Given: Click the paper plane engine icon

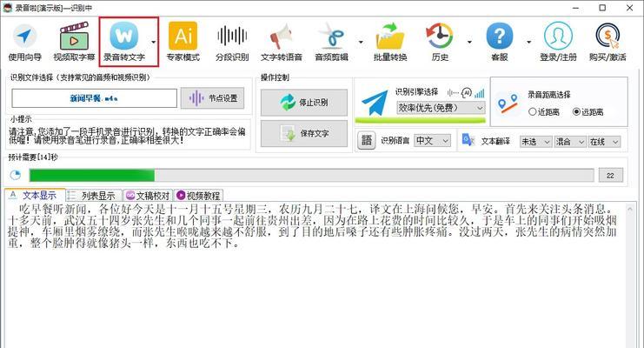Looking at the screenshot, I should [x=375, y=103].
